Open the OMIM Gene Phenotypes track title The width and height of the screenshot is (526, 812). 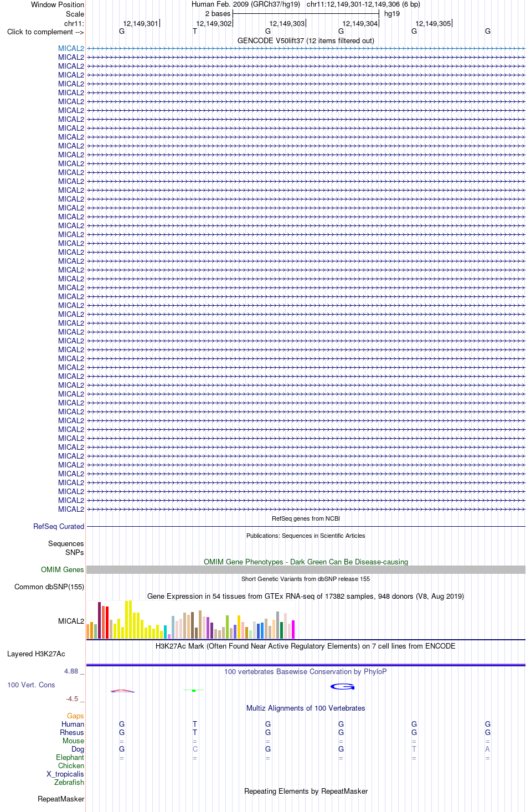(x=306, y=562)
